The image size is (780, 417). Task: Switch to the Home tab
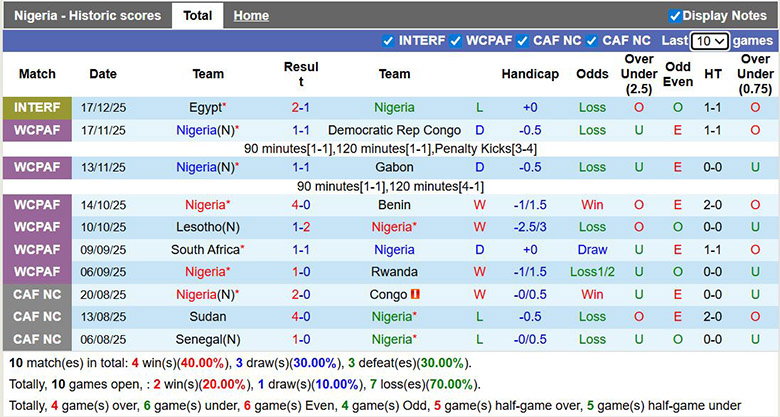pos(251,16)
